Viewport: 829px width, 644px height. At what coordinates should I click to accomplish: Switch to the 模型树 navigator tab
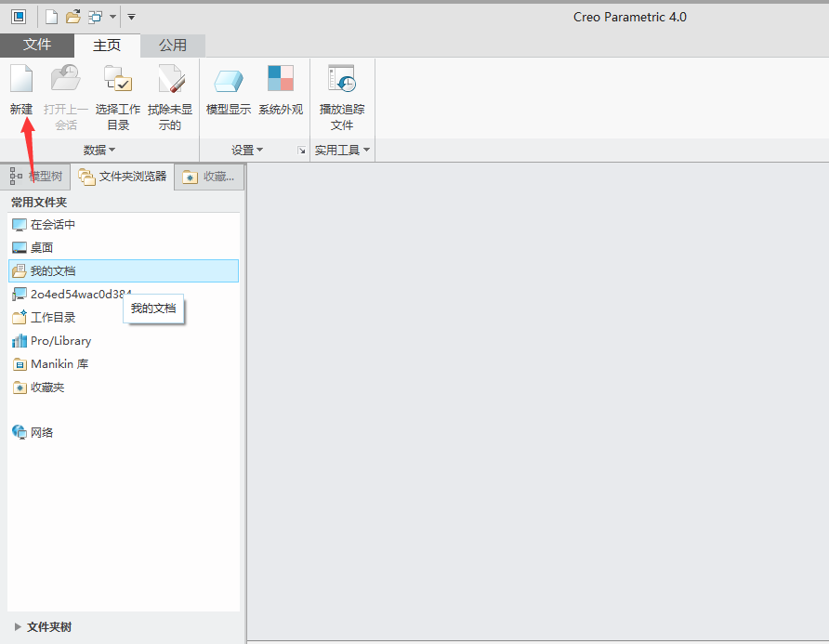35,176
